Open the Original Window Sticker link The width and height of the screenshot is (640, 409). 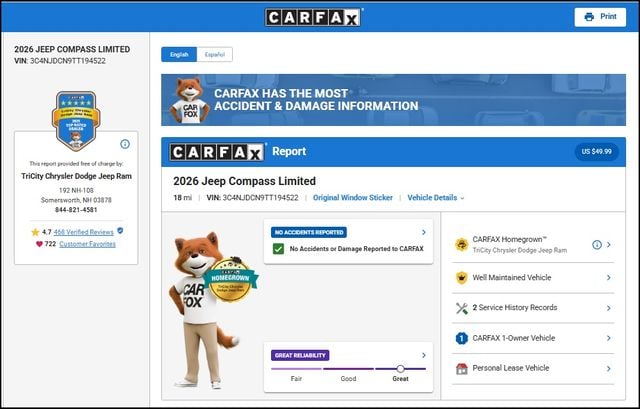[x=353, y=198]
